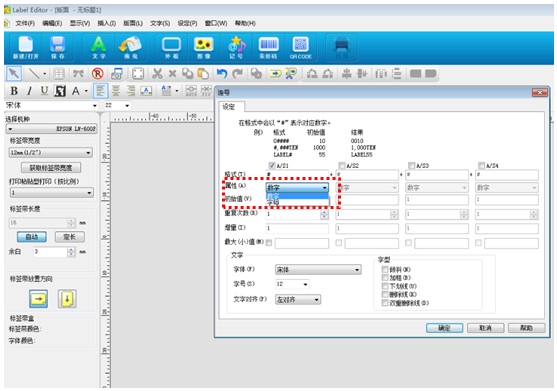Image resolution: width=557 pixels, height=391 pixels.
Task: Open the 插入(I) menu
Action: tap(107, 23)
